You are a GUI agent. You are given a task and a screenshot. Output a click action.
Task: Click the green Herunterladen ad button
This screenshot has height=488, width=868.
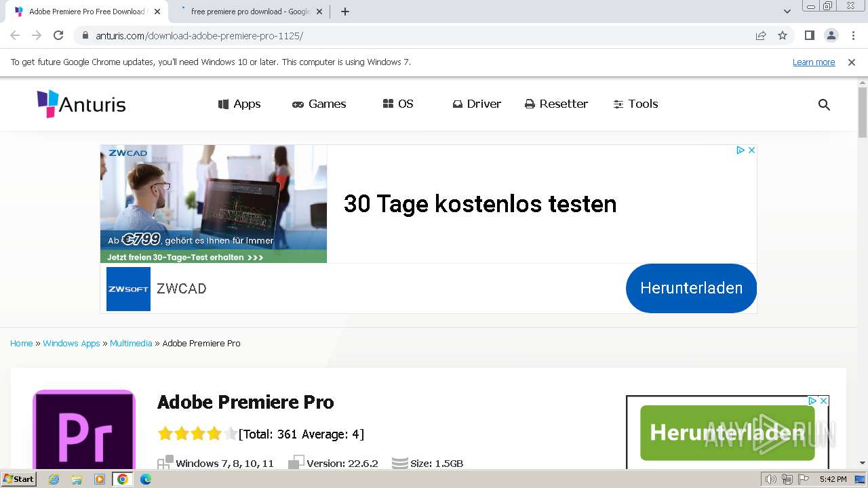[x=727, y=433]
